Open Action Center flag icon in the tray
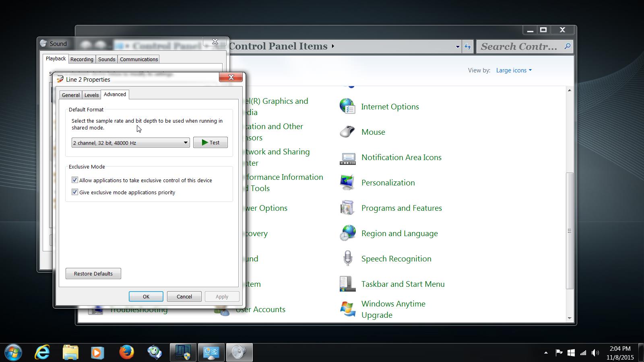 (559, 353)
